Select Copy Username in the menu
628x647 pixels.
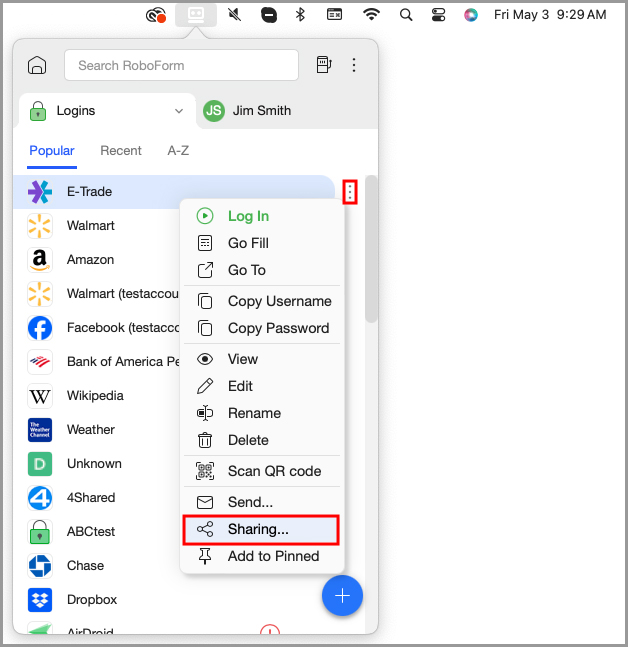coord(262,301)
